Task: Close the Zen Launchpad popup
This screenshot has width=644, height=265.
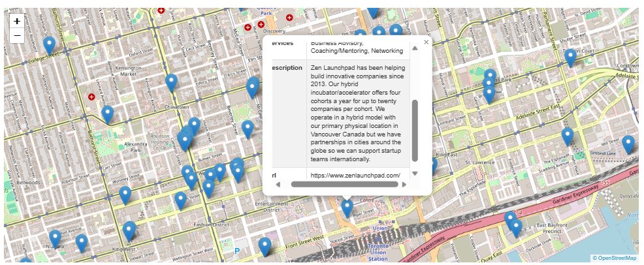Action: click(426, 42)
